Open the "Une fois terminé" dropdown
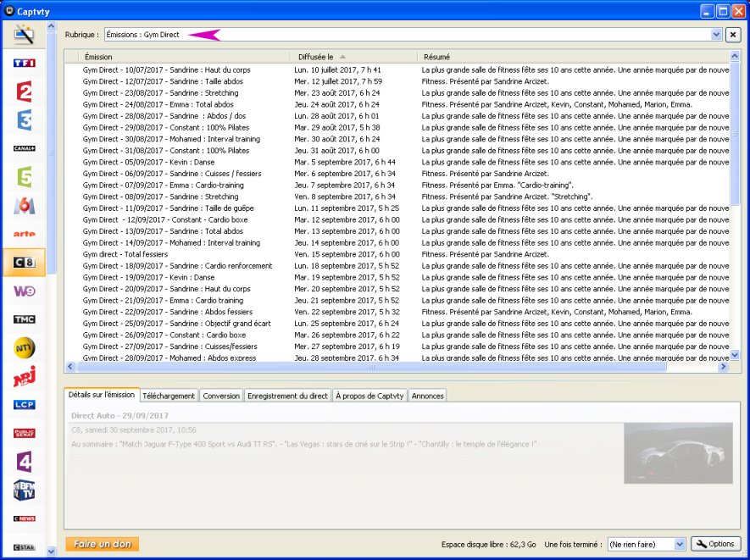Image resolution: width=750 pixels, height=560 pixels. click(679, 544)
